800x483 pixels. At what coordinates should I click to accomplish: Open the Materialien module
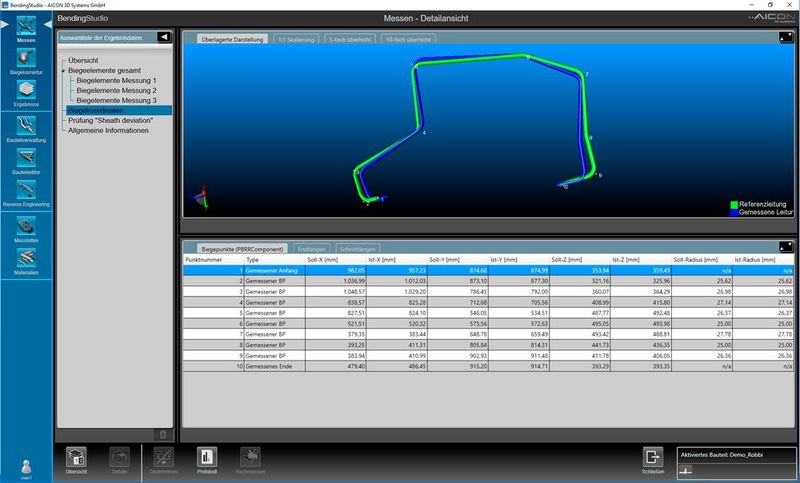[x=26, y=258]
